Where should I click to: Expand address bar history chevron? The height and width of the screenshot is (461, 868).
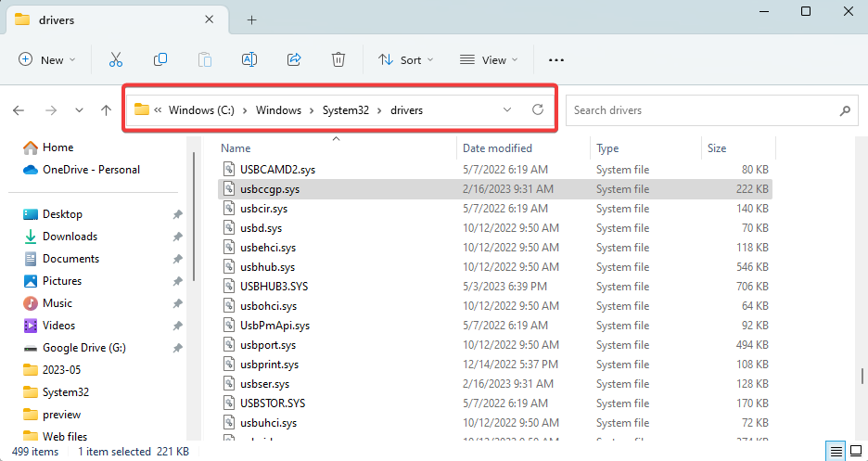[x=507, y=109]
